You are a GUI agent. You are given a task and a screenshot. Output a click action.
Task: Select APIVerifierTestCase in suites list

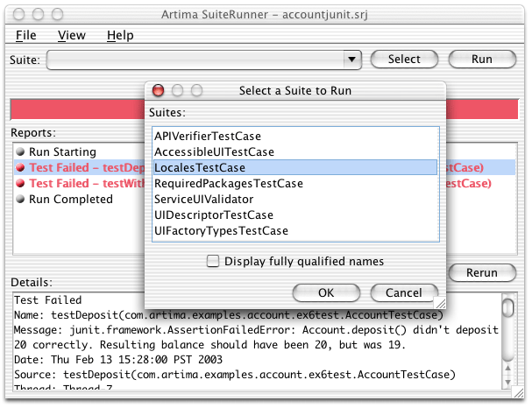[296, 137]
